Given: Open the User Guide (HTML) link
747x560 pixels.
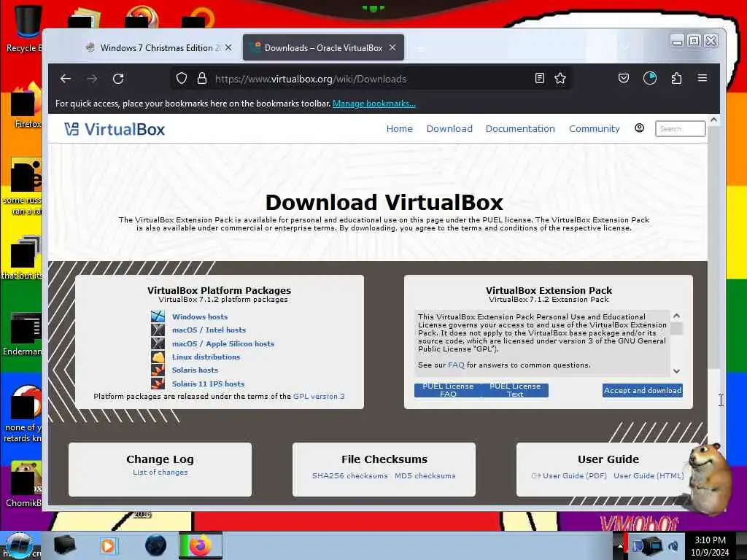Looking at the screenshot, I should pyautogui.click(x=649, y=475).
